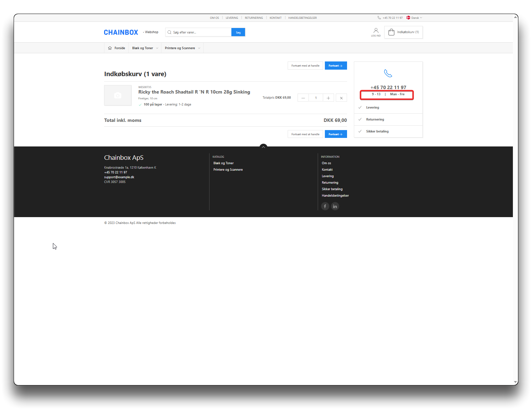Go to Forside home tab
532x410 pixels.
[x=116, y=48]
